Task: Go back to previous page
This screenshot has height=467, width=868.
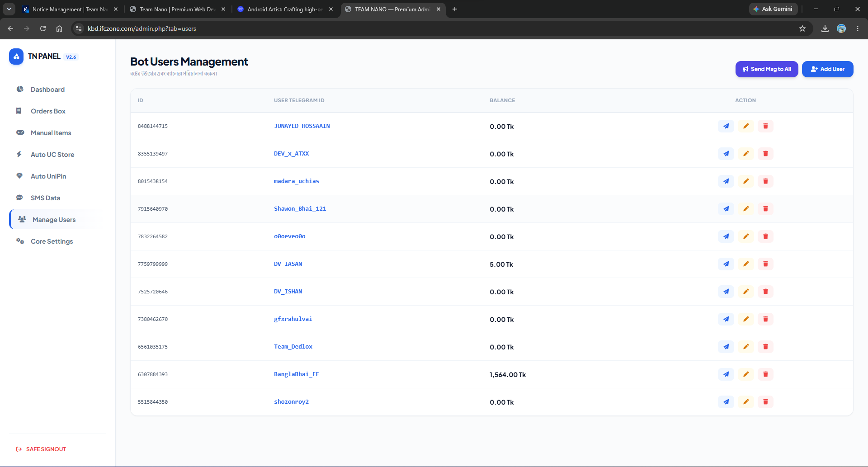Action: (x=10, y=28)
